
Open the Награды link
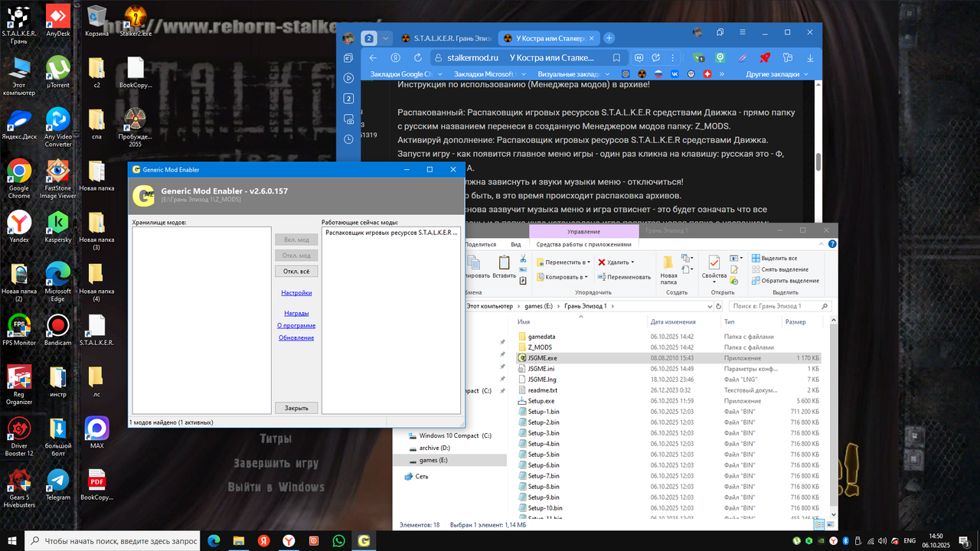296,313
